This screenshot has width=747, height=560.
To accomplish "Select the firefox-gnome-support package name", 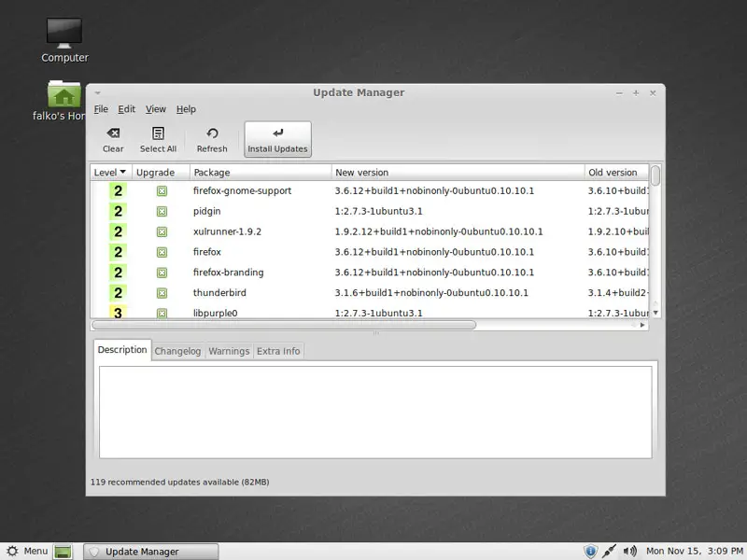I will (x=242, y=191).
